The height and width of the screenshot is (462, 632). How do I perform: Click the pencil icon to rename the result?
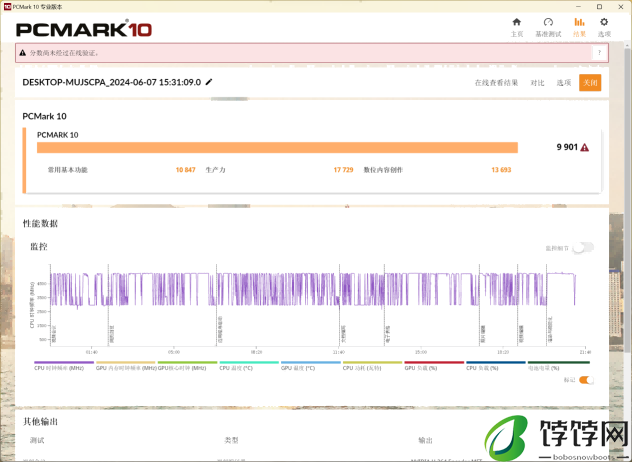pos(209,82)
